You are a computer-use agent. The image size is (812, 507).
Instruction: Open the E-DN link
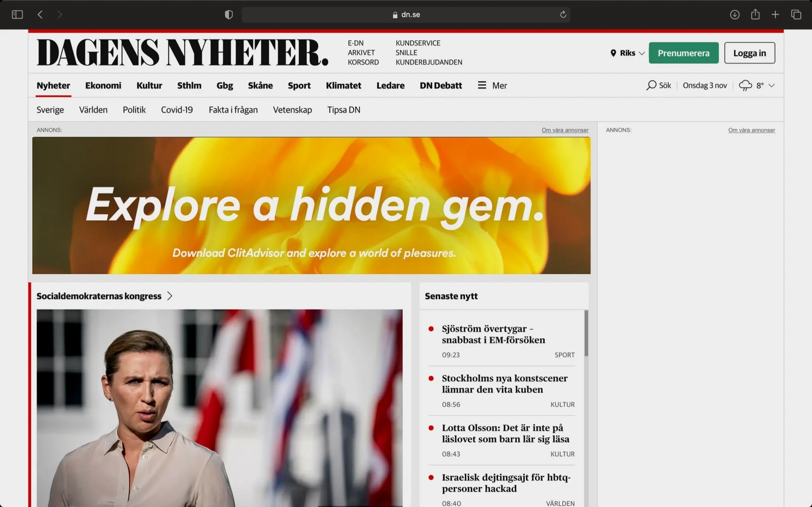point(356,43)
